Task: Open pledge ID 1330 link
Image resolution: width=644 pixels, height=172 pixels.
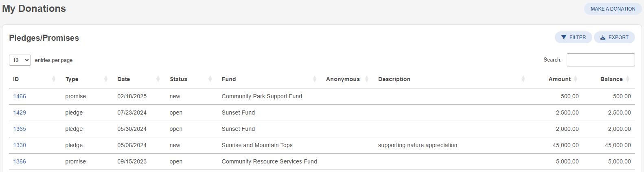Action: coord(20,145)
